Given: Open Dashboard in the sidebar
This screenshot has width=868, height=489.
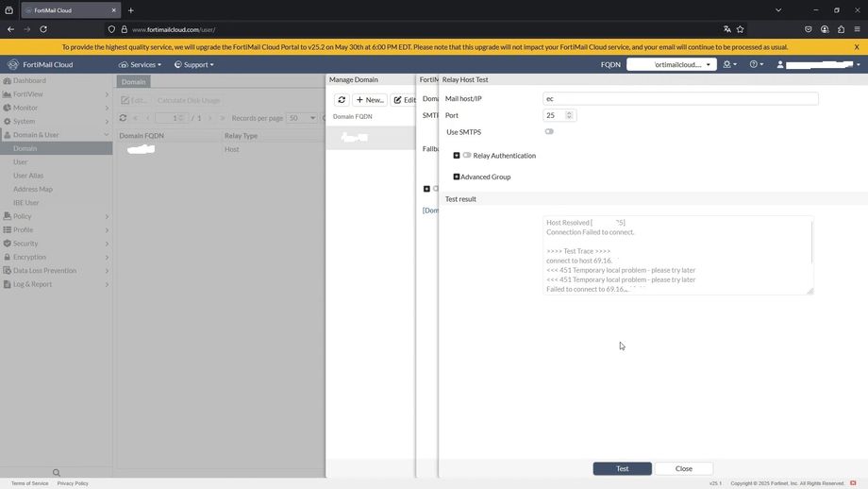Looking at the screenshot, I should [56, 81].
